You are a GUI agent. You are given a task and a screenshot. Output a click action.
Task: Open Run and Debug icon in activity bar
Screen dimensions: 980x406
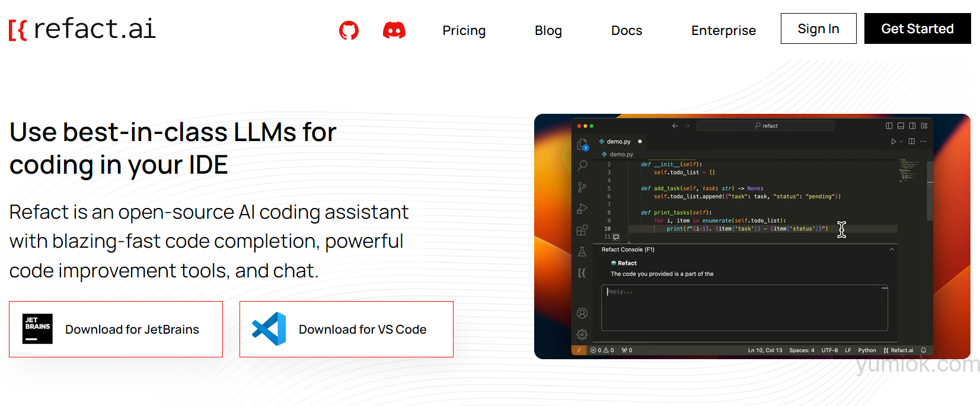point(582,209)
